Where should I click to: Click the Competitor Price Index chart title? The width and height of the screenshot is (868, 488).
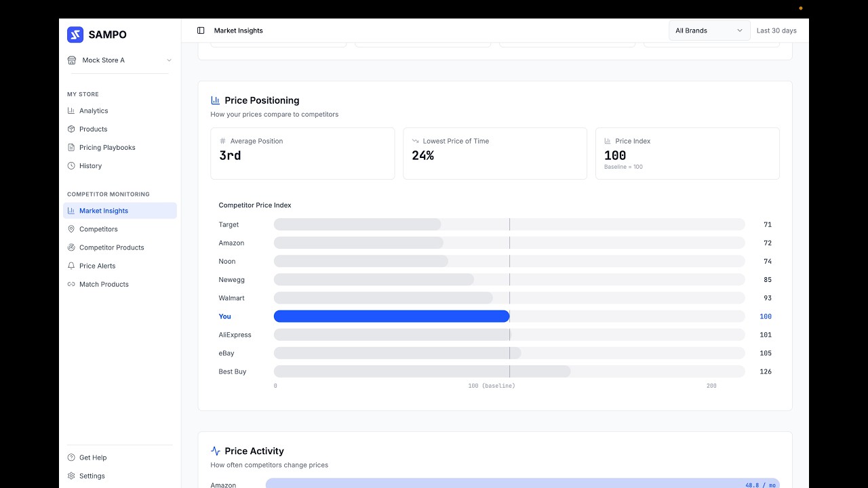coord(255,205)
